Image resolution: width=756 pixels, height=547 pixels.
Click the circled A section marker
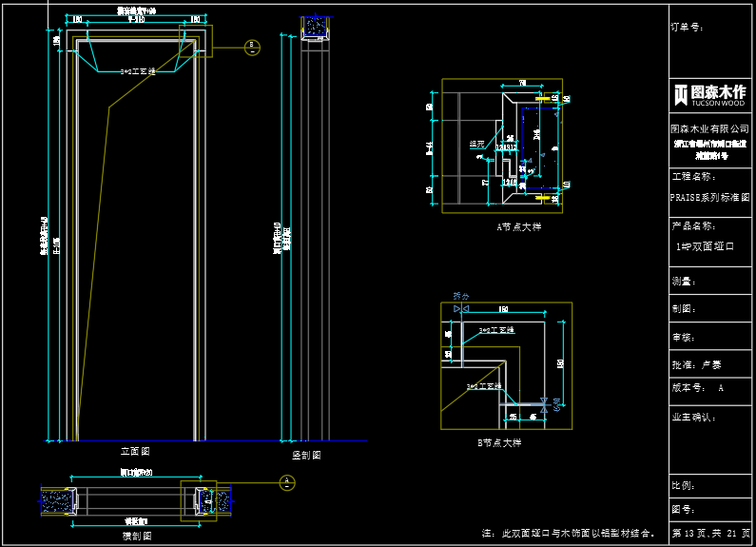287,483
